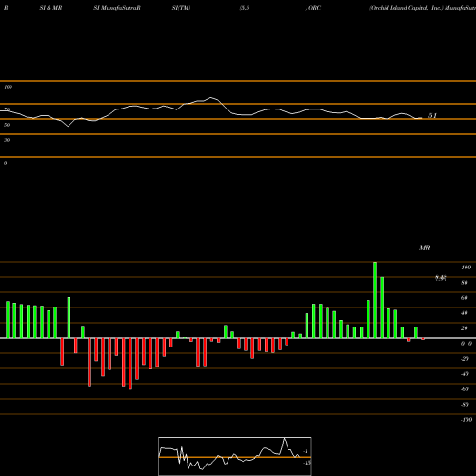This screenshot has height=476, width=476.
Task: Click the peak of the RSI line above 70
Action: [211, 98]
